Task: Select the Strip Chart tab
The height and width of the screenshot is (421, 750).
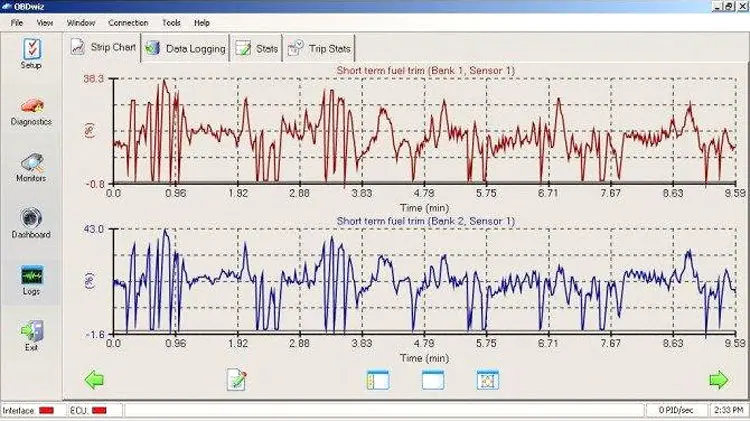Action: 103,48
